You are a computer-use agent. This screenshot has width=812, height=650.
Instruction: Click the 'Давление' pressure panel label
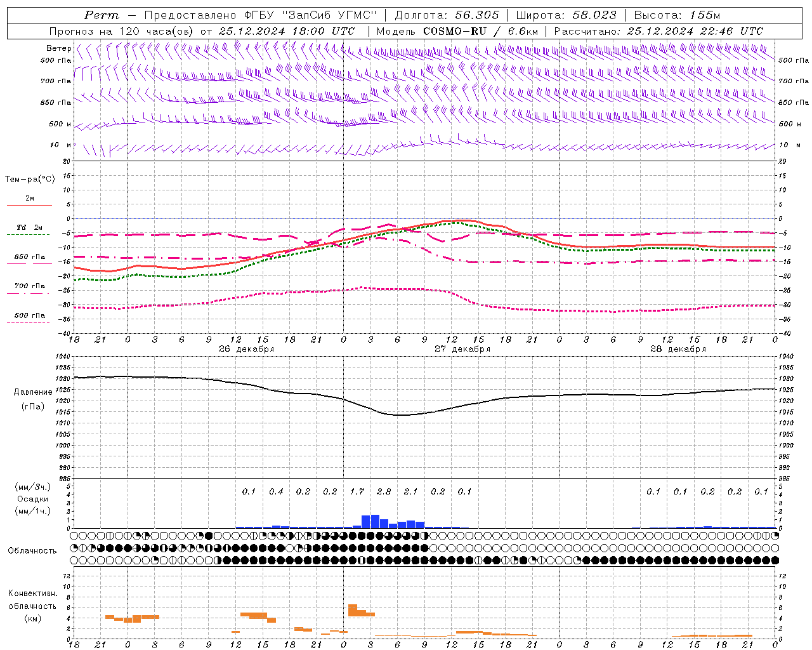pos(33,392)
